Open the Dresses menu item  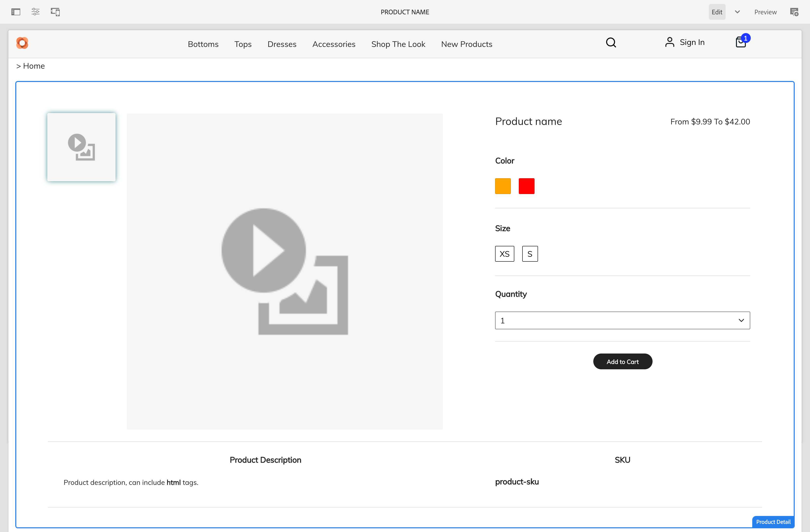(x=282, y=44)
